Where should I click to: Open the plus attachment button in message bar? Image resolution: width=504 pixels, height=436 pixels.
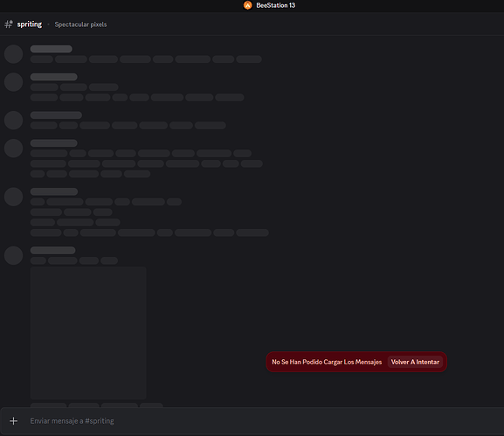13,421
